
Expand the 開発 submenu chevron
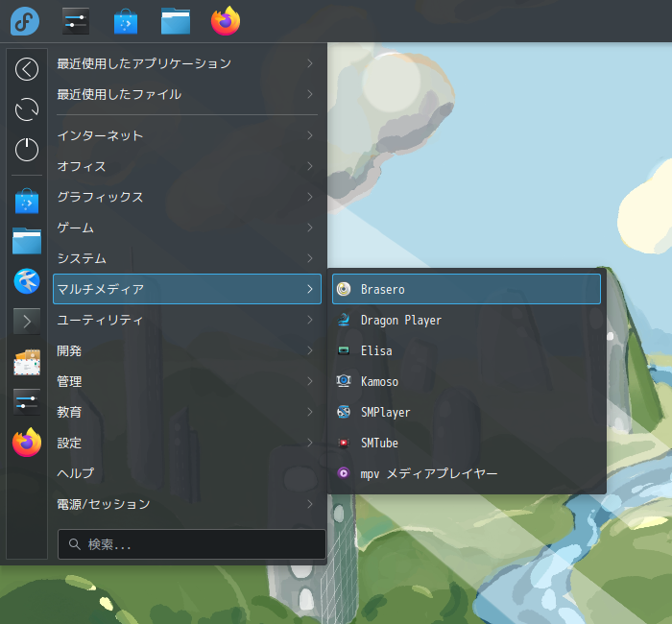(x=310, y=350)
